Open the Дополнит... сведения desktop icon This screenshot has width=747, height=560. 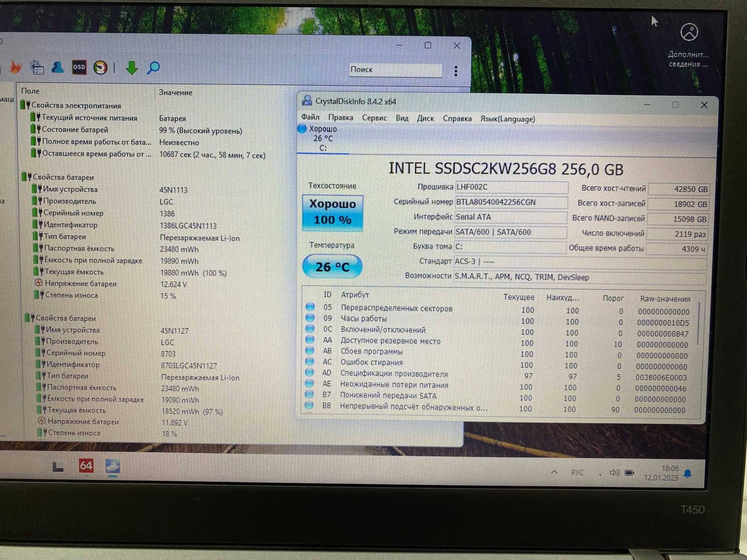[688, 45]
